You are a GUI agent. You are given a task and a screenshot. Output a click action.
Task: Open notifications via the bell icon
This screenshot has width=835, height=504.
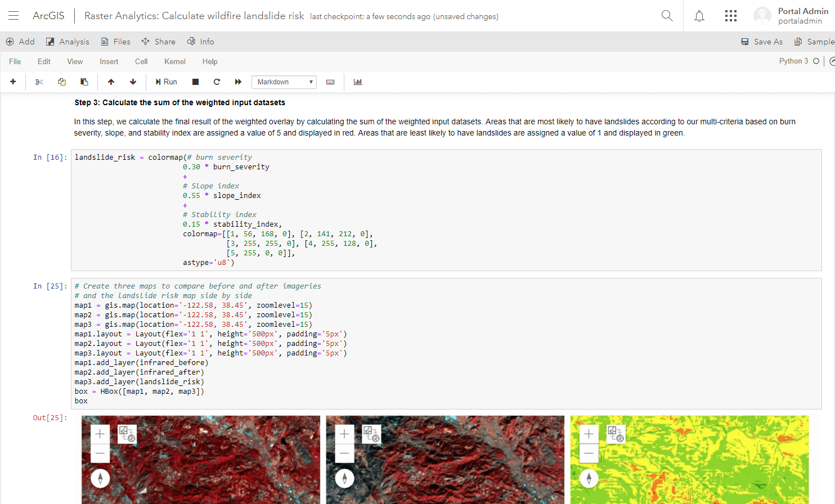699,15
